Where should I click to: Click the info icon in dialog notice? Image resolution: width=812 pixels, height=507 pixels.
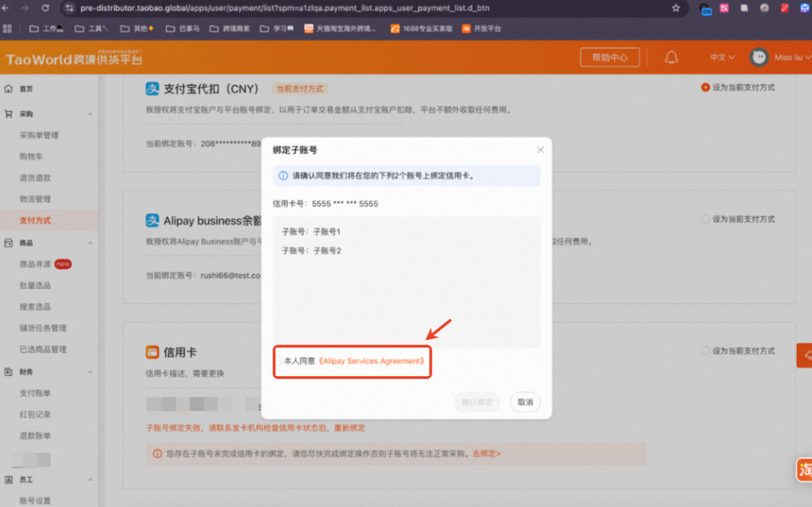[283, 176]
